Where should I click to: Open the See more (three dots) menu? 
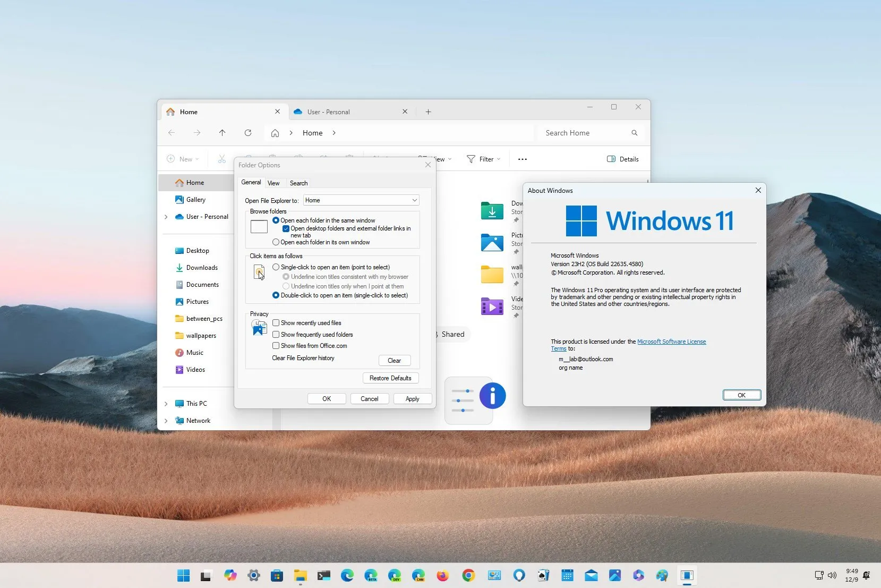[x=523, y=159]
